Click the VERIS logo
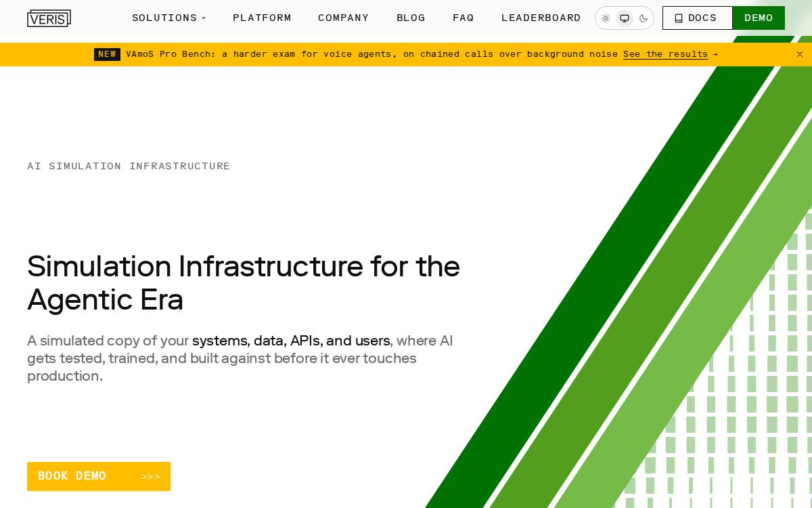Screen dimensions: 812x508 pyautogui.click(x=49, y=18)
